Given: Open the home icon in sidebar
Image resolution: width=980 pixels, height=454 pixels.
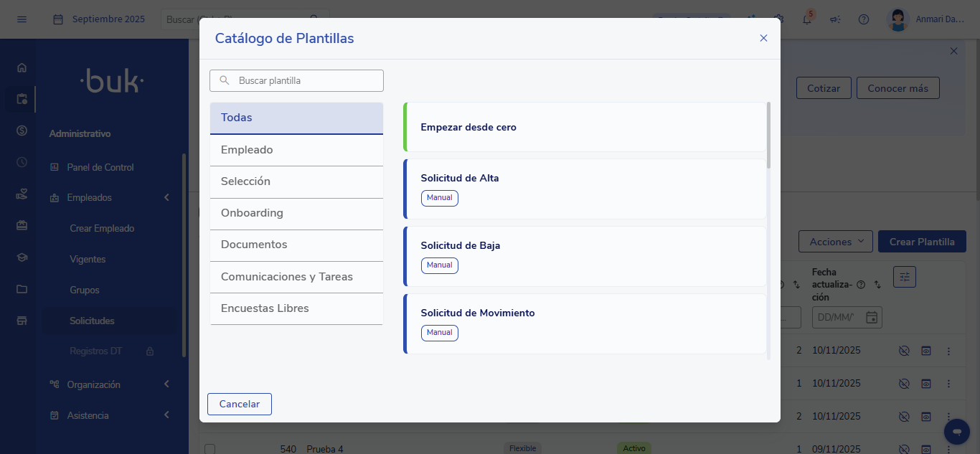Looking at the screenshot, I should (22, 68).
